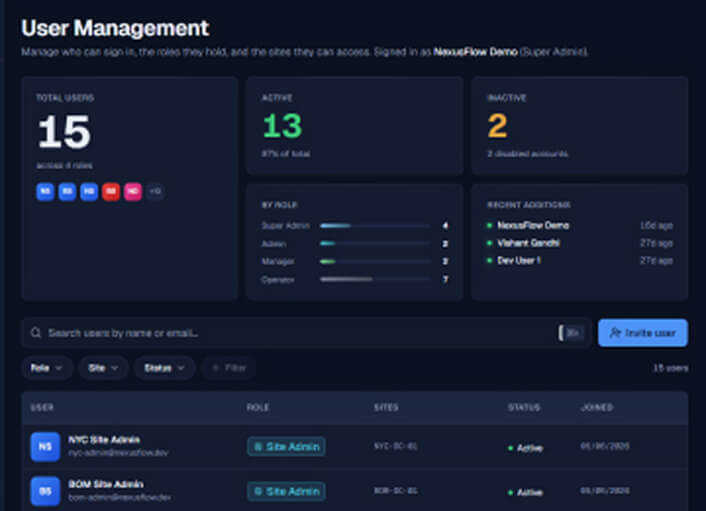
Task: Click the Super Admin label in By Role card
Action: tap(285, 226)
